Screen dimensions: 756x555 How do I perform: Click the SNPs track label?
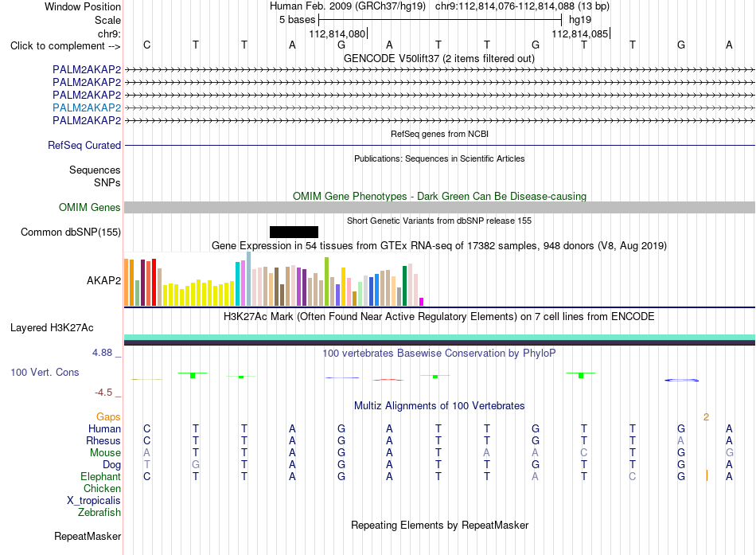pos(107,182)
